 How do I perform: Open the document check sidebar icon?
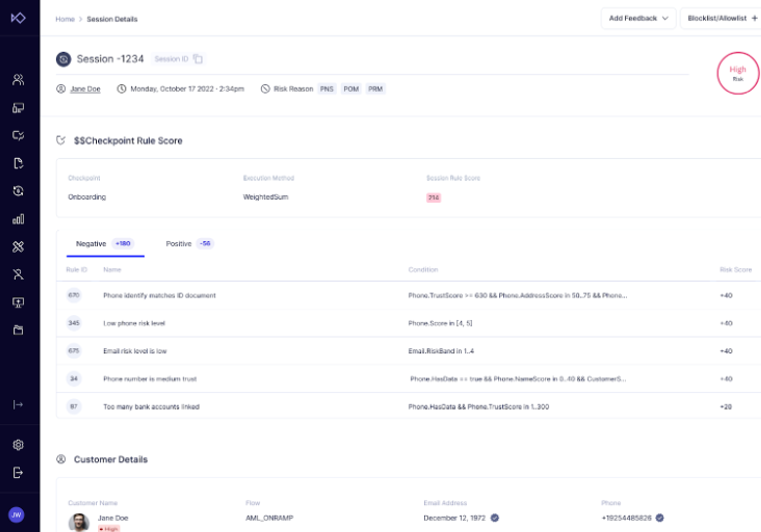click(x=18, y=163)
